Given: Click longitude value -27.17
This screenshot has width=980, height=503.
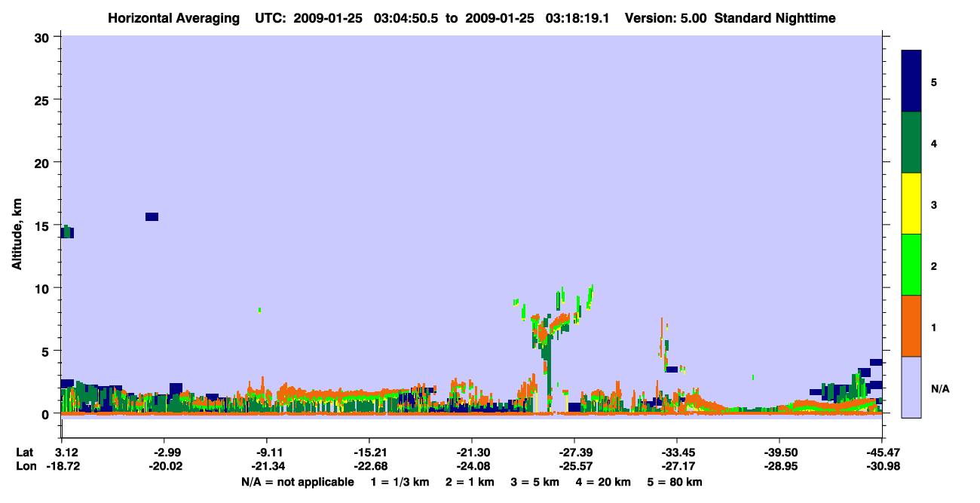Looking at the screenshot, I should pyautogui.click(x=676, y=466).
